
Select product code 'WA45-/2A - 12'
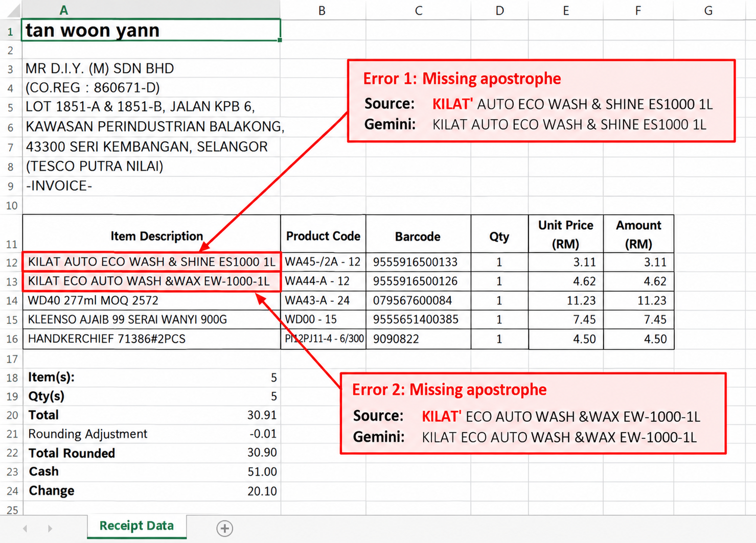pyautogui.click(x=323, y=262)
